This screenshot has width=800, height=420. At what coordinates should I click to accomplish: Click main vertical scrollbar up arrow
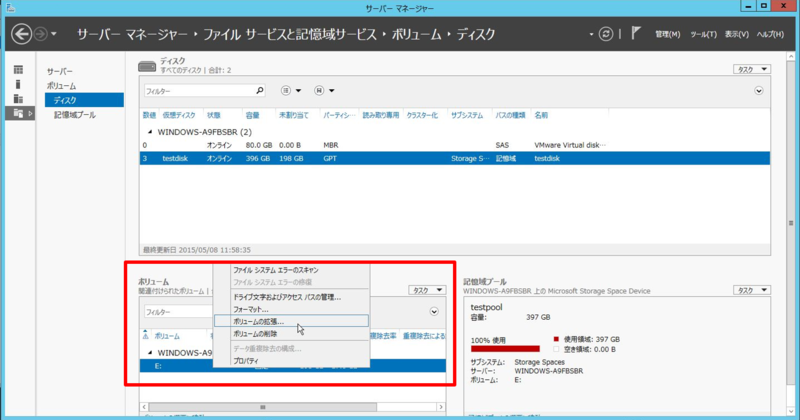tap(791, 57)
